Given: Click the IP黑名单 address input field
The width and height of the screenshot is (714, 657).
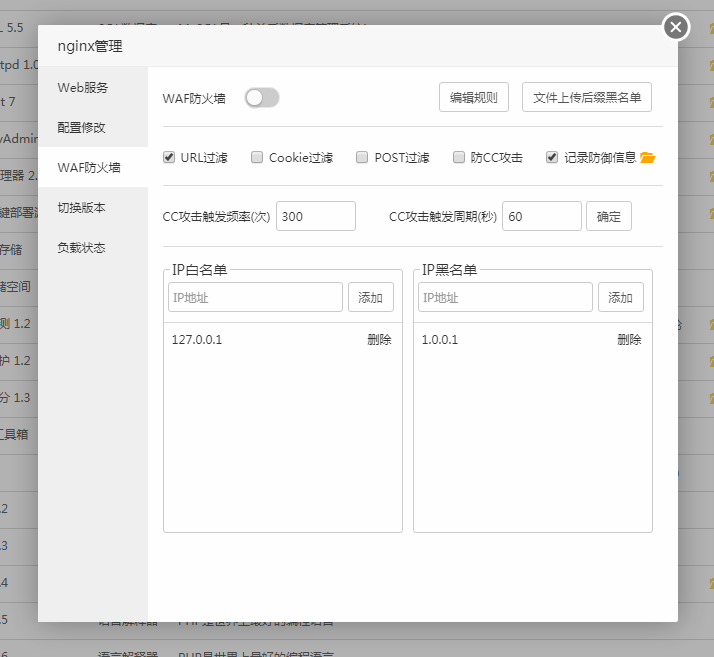Looking at the screenshot, I should (505, 297).
